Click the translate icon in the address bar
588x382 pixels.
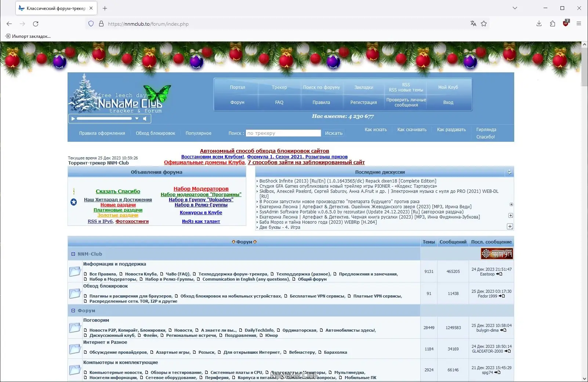coord(473,23)
